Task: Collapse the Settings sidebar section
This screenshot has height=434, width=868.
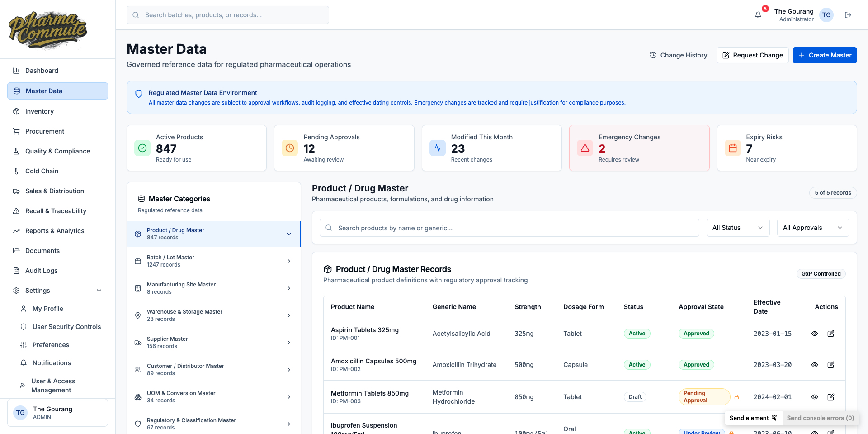Action: (99, 291)
